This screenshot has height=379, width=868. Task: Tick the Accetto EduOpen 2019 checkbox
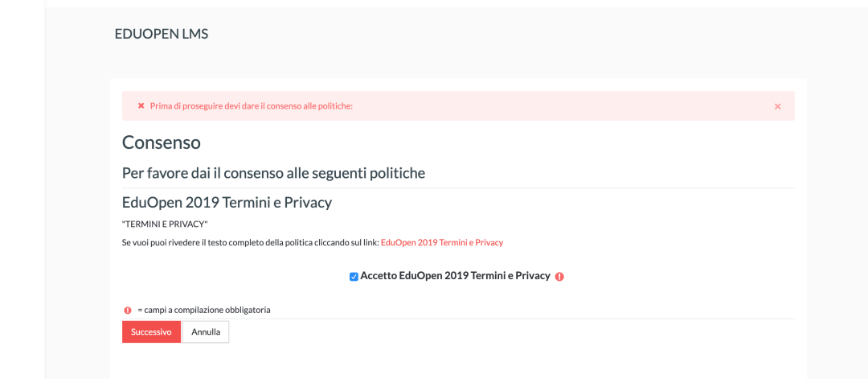pyautogui.click(x=354, y=277)
